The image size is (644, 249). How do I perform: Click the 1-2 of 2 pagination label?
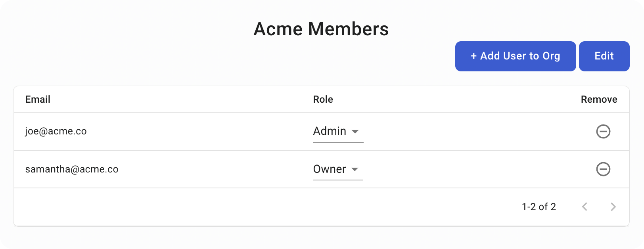pyautogui.click(x=539, y=207)
